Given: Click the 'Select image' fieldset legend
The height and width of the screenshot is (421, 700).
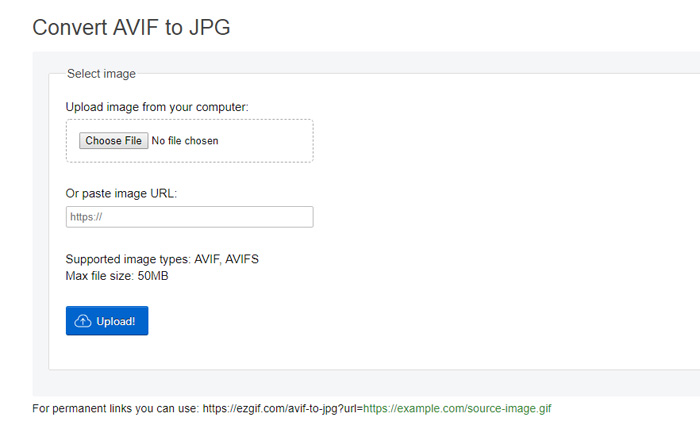Looking at the screenshot, I should 101,73.
